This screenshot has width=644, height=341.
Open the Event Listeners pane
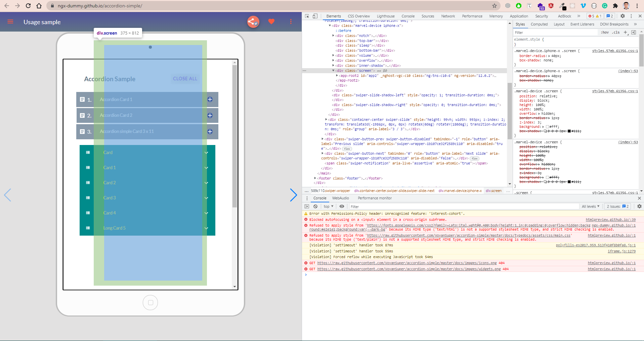click(x=582, y=24)
